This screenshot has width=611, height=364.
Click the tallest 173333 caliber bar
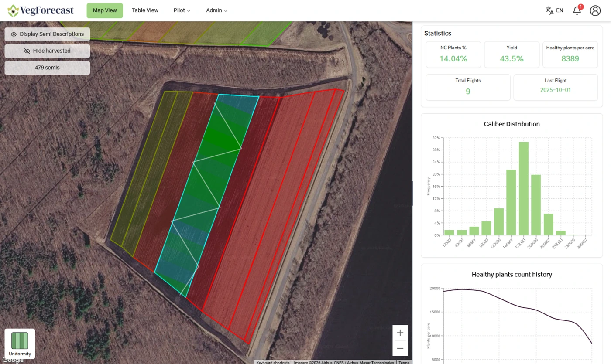tap(524, 188)
